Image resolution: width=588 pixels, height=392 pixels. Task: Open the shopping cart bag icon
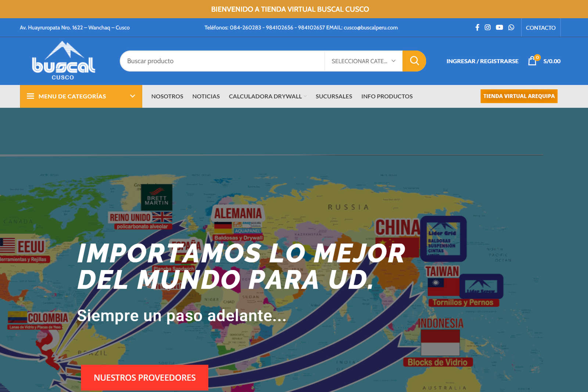(532, 61)
